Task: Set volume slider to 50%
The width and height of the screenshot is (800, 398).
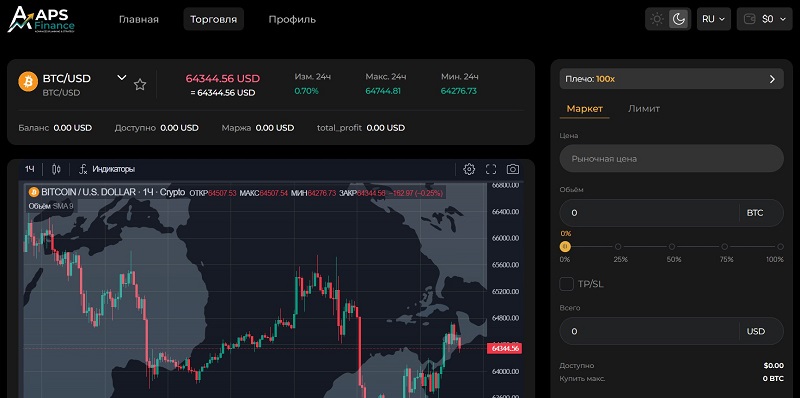Action: click(x=672, y=247)
